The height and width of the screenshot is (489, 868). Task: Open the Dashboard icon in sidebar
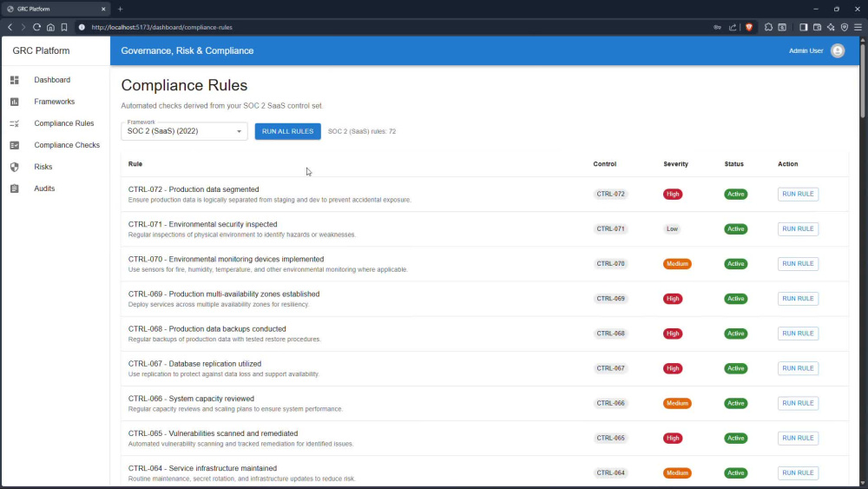(x=15, y=80)
